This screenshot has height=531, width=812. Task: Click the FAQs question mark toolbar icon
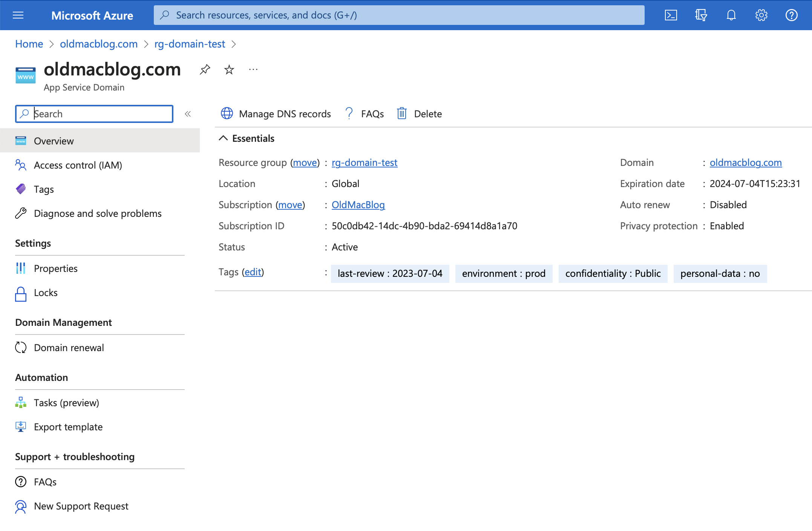(x=349, y=114)
